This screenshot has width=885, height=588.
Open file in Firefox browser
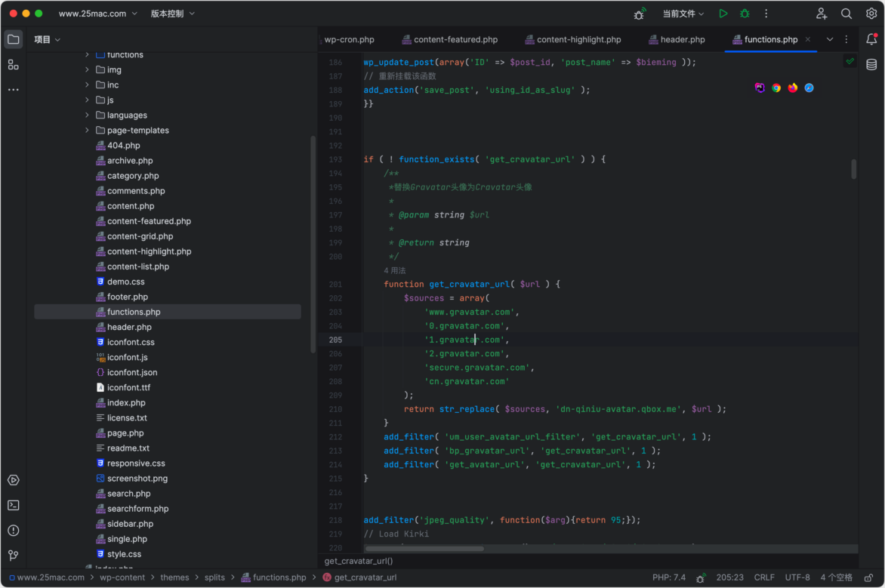(793, 88)
